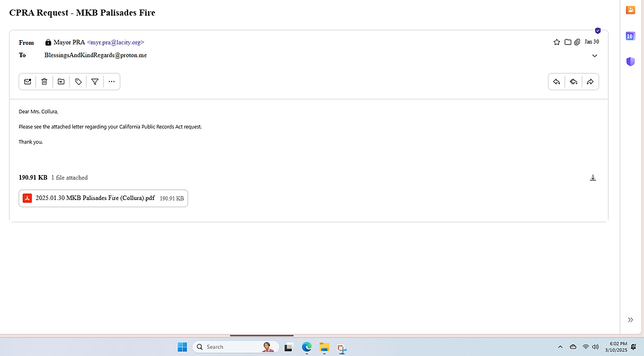Click recipient BlessingsAndKindRegards@proton.me
Viewport: 644px width, 356px height.
click(96, 55)
